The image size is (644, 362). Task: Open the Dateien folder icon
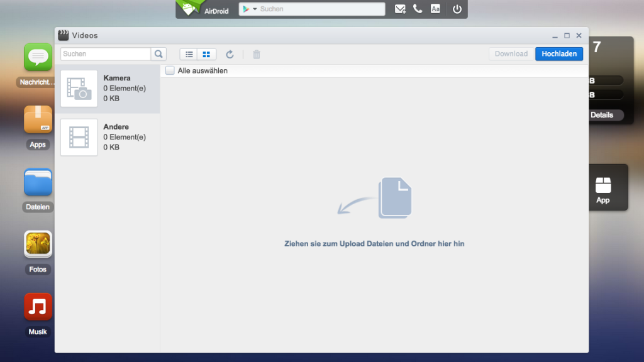click(x=38, y=182)
